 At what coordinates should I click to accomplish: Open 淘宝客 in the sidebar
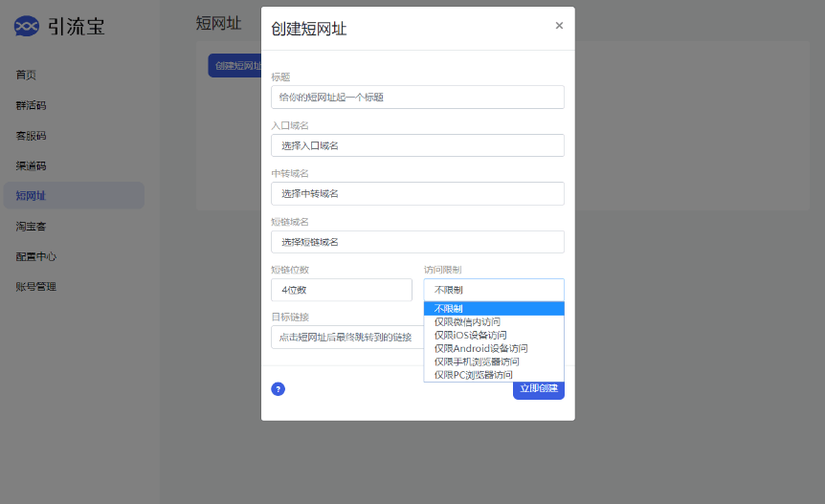point(31,227)
